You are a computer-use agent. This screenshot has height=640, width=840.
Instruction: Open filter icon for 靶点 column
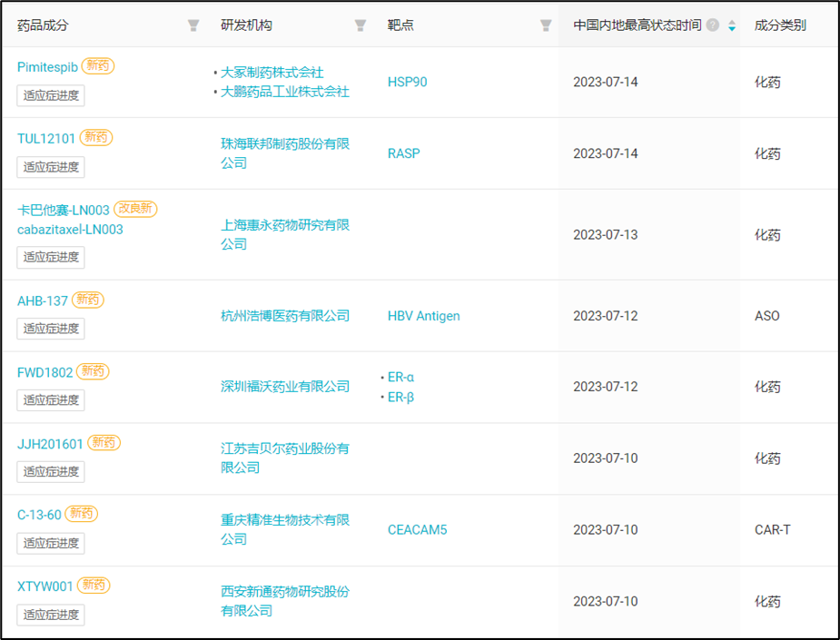[x=546, y=25]
